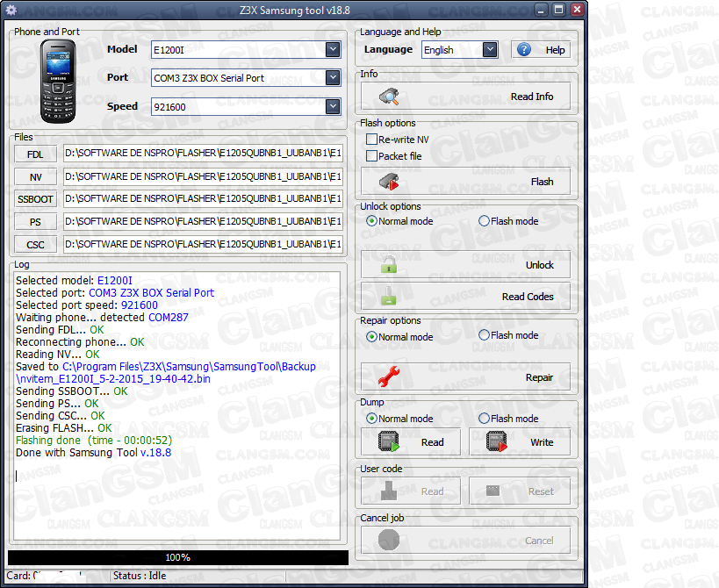Screen dimensions: 719x588
Task: Select Normal mode under Dump
Action: 371,419
